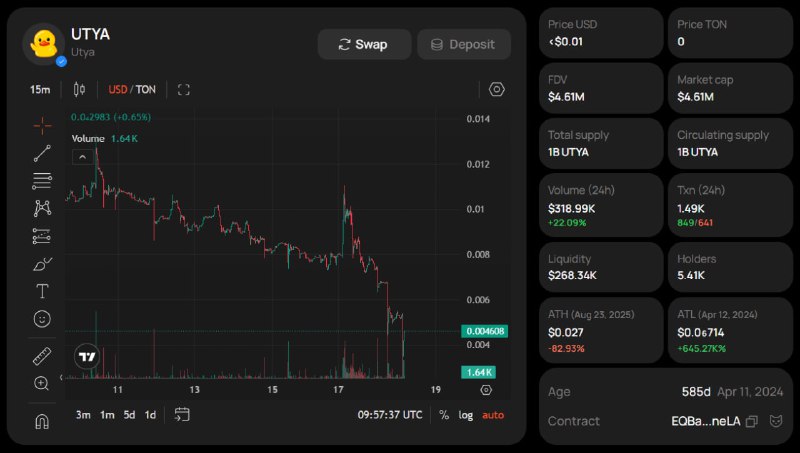Open the Fibonacci retracement tool

(42, 181)
